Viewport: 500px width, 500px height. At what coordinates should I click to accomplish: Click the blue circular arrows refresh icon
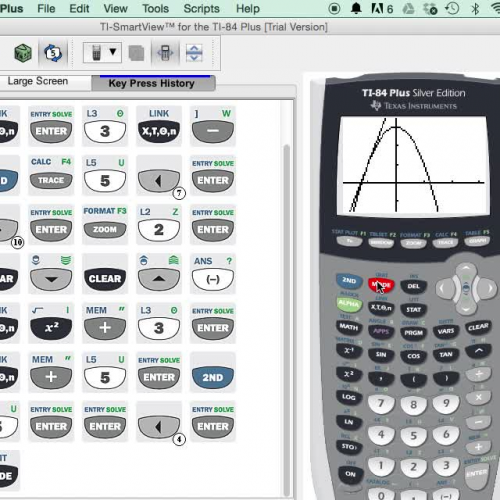[x=53, y=53]
